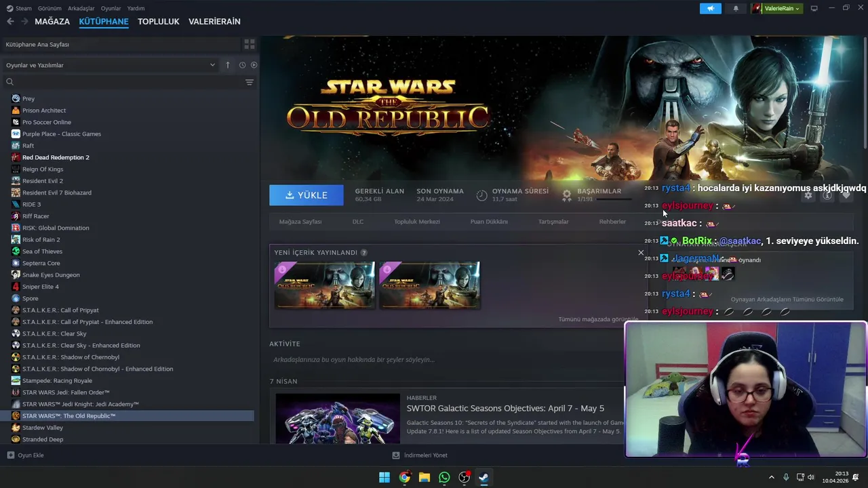Toggle Big Picture mode icon
The height and width of the screenshot is (488, 868).
coord(814,8)
